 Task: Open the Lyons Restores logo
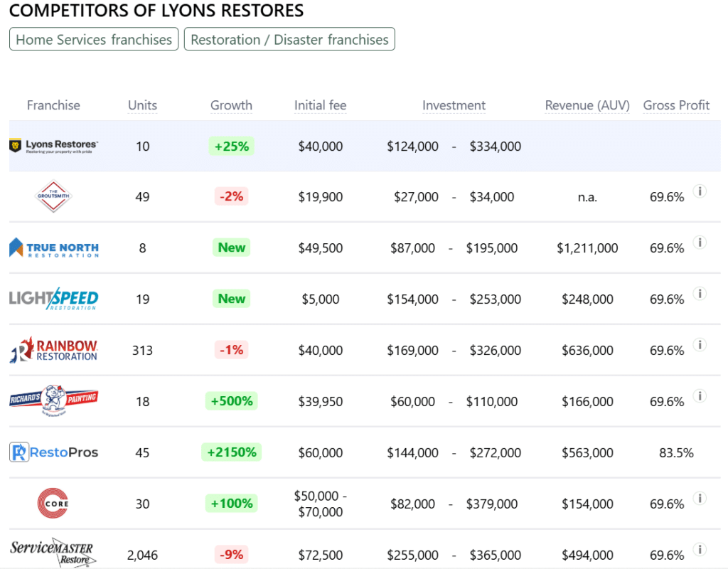(x=53, y=147)
